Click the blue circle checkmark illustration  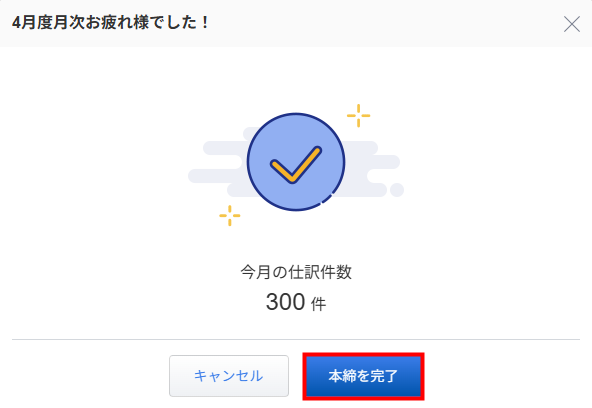[296, 162]
